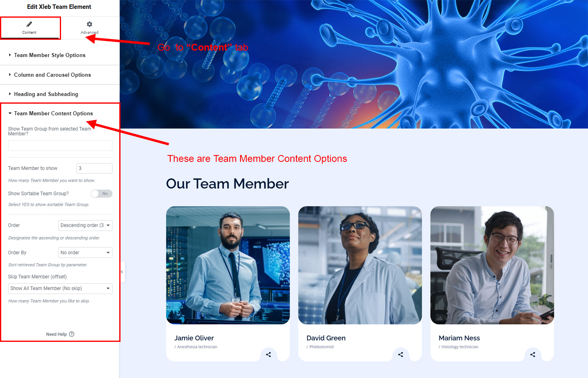Click the Content tab pencil icon

tap(29, 25)
